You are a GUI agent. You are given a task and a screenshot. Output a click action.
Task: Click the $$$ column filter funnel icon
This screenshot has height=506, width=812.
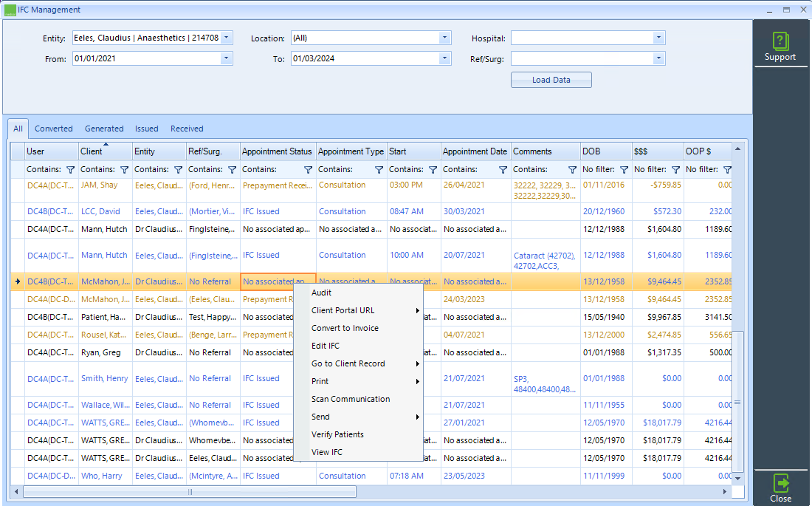675,170
